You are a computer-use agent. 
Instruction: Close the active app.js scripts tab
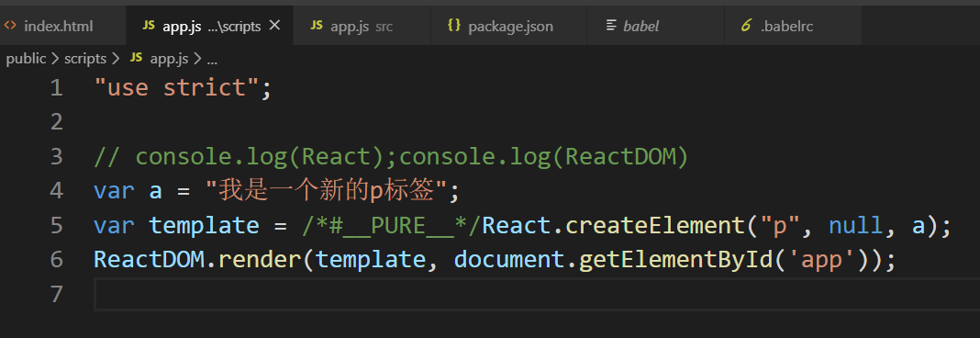coord(274,26)
